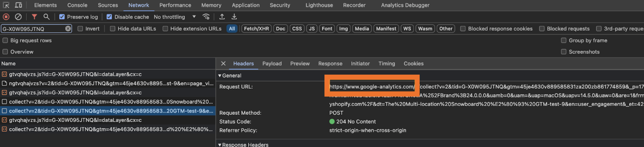Filter requests by Doc type
Image resolution: width=644 pixels, height=147 pixels.
[x=281, y=28]
